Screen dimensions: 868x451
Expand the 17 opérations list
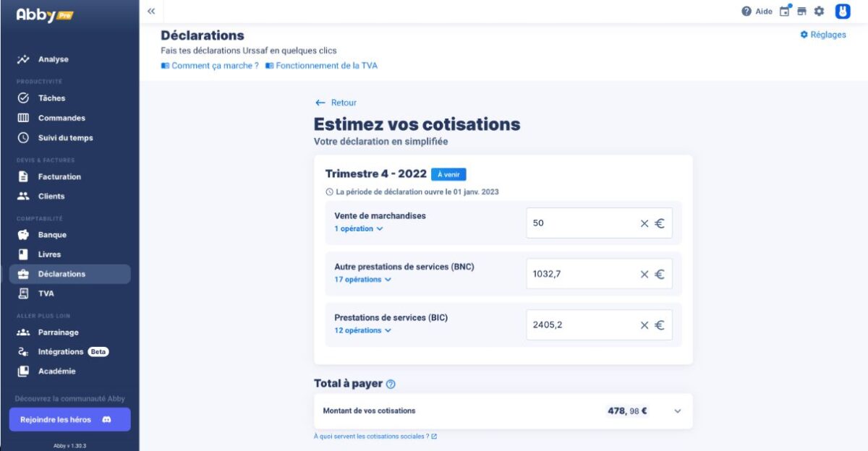coord(362,280)
